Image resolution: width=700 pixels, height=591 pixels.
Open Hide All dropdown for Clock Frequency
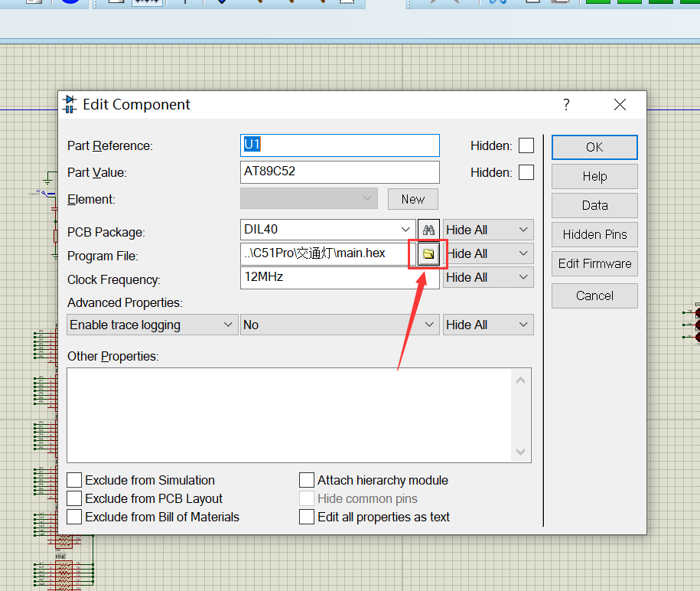488,277
